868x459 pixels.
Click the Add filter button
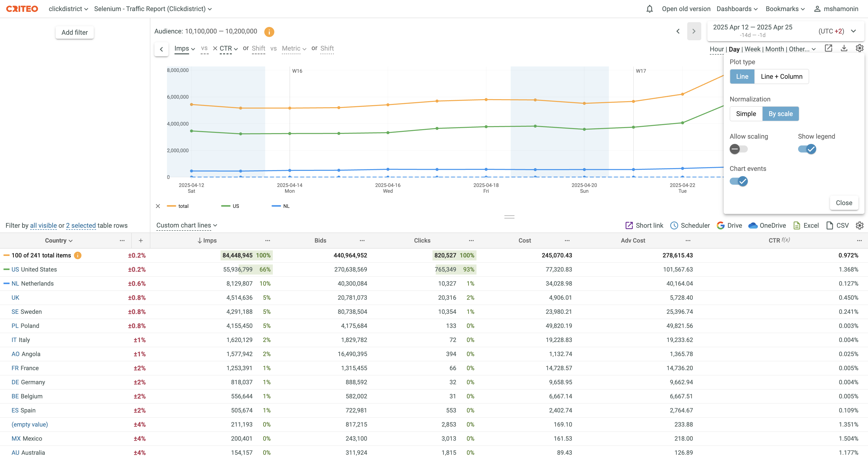point(74,32)
